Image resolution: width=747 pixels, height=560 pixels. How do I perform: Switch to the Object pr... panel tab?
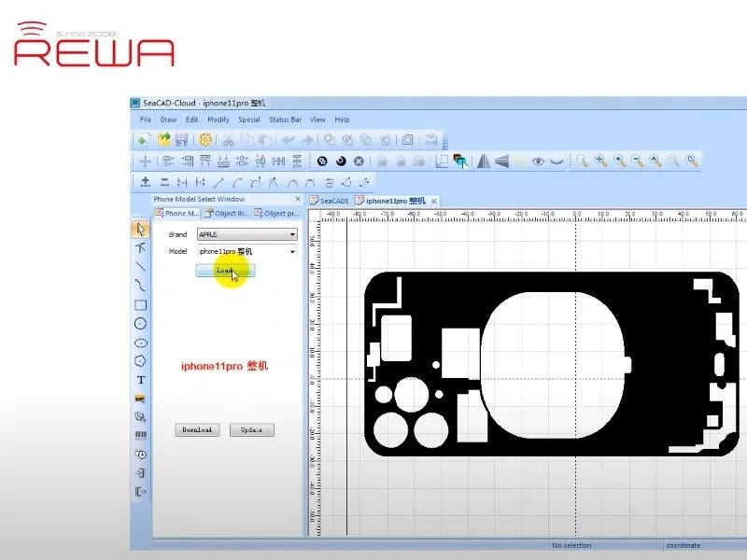coord(276,214)
